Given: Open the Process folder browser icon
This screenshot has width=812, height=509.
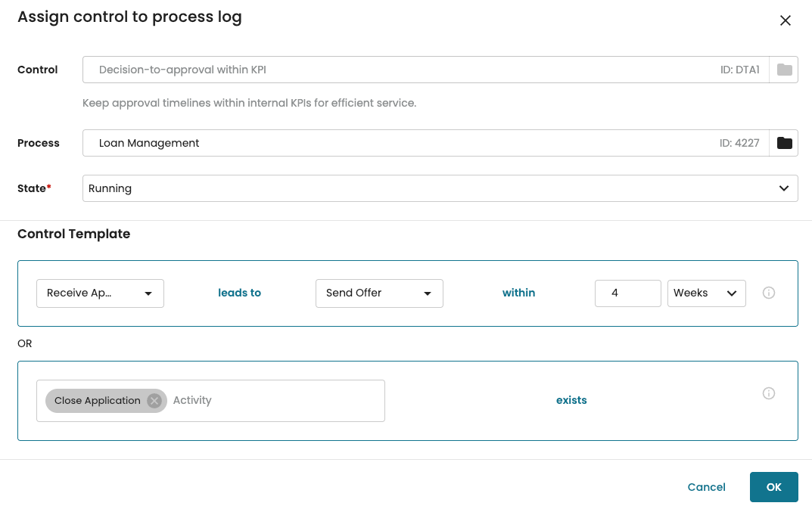Looking at the screenshot, I should 784,143.
